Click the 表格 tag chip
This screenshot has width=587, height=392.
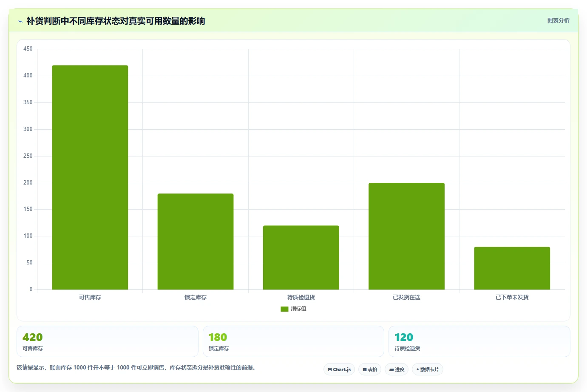pyautogui.click(x=370, y=369)
